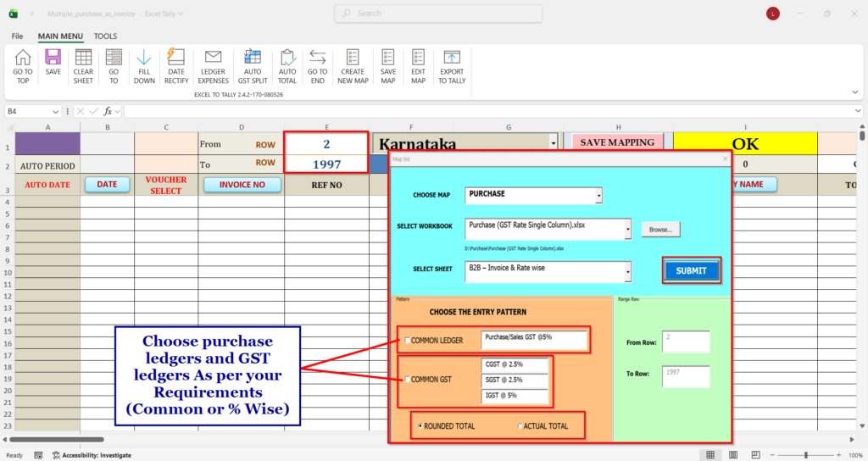Select the TOOLS ribbon tab

point(105,36)
